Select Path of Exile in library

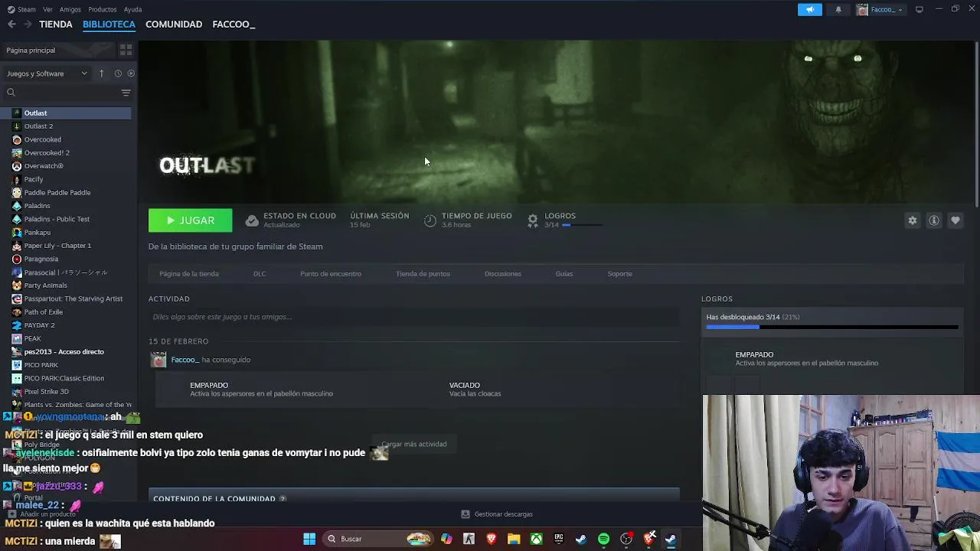pyautogui.click(x=43, y=312)
